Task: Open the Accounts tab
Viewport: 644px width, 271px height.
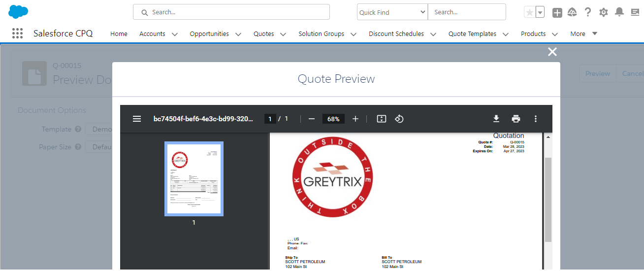Action: [x=152, y=34]
